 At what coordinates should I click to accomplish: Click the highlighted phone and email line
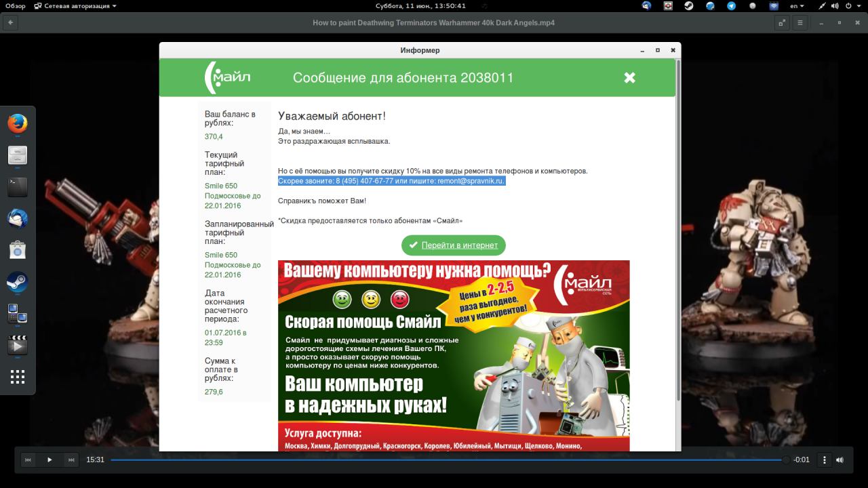tap(392, 181)
